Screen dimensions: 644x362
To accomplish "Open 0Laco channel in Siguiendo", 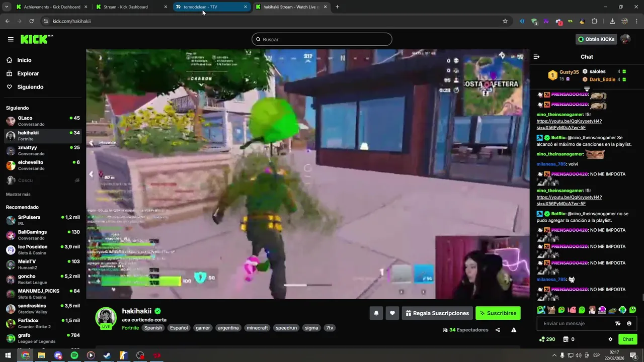I will pos(43,121).
